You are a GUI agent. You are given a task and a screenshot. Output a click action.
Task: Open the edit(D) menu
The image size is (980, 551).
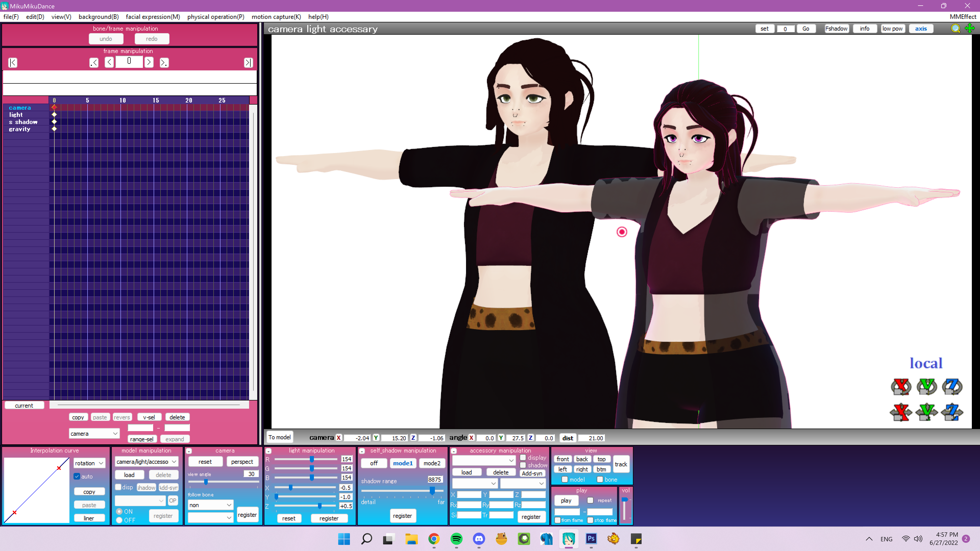pyautogui.click(x=35, y=17)
